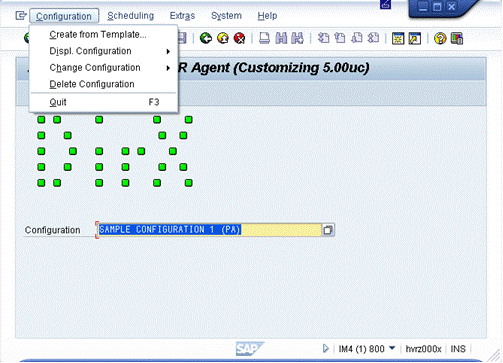Click the Customize Local Layout icon
Image resolution: width=503 pixels, height=363 pixels.
pos(457,38)
